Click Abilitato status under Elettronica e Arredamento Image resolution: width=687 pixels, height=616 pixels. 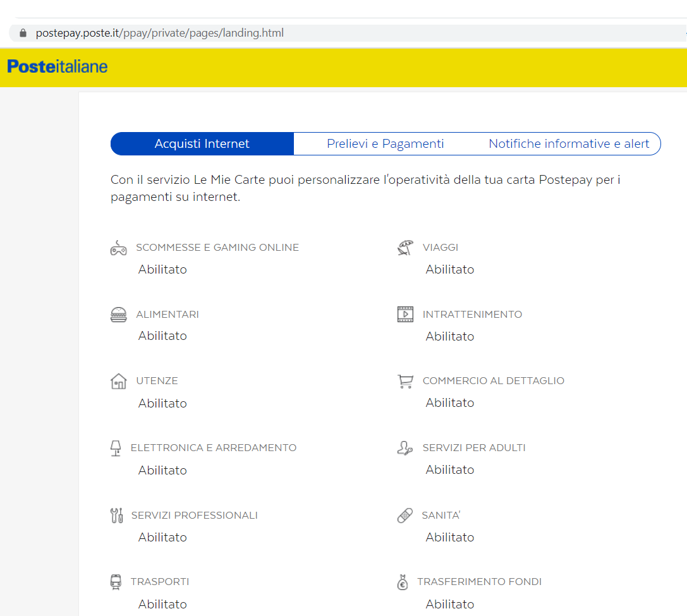(162, 471)
